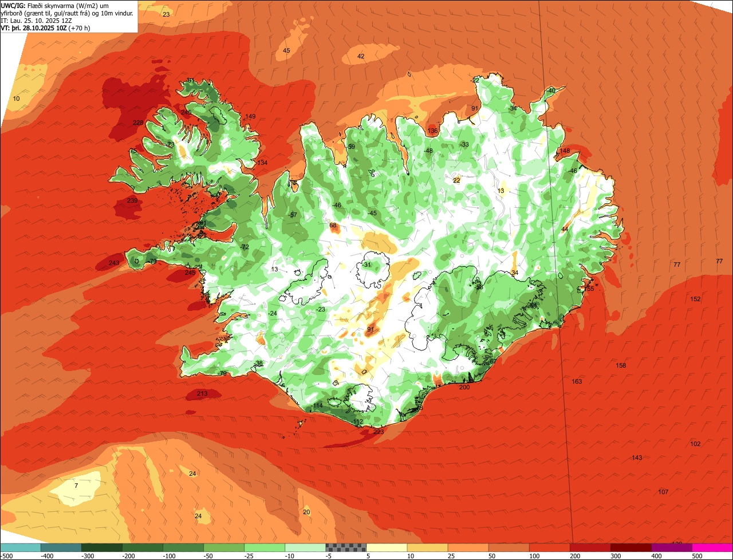Screen dimensions: 733x560
Task: Click the '45' value north of Iceland
Action: pyautogui.click(x=286, y=50)
